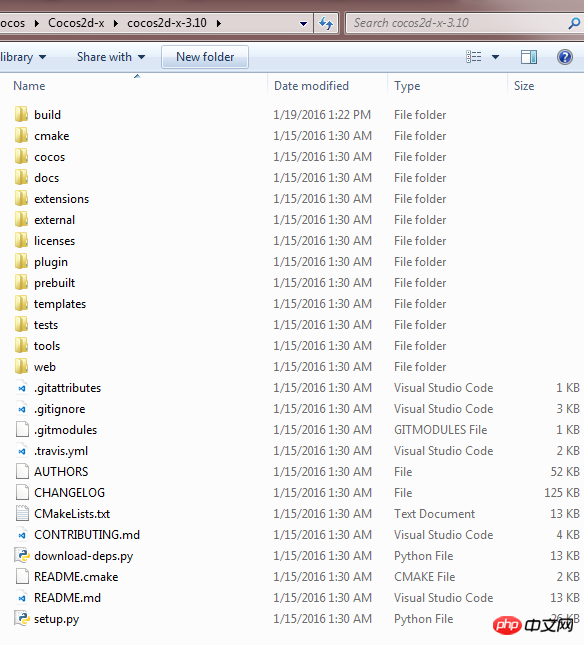Image resolution: width=584 pixels, height=645 pixels.
Task: Focus the Search cocos2d-x-3.10 field
Action: click(457, 23)
